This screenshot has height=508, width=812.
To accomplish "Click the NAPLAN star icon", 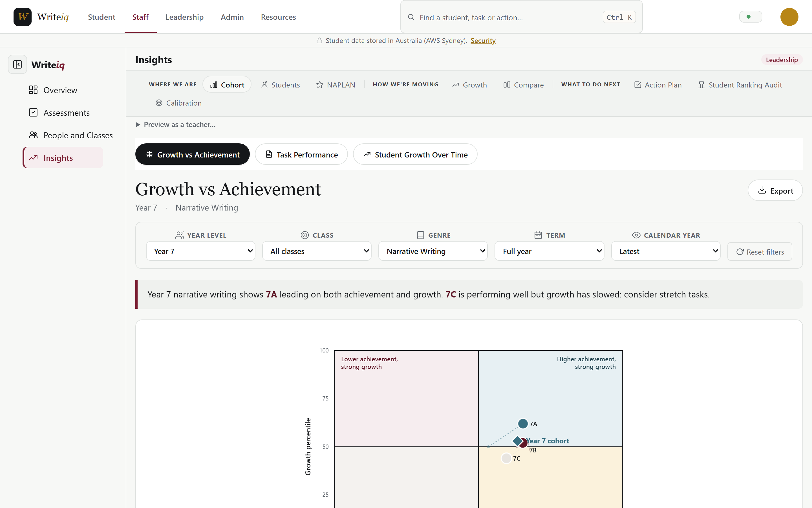I will pyautogui.click(x=319, y=85).
